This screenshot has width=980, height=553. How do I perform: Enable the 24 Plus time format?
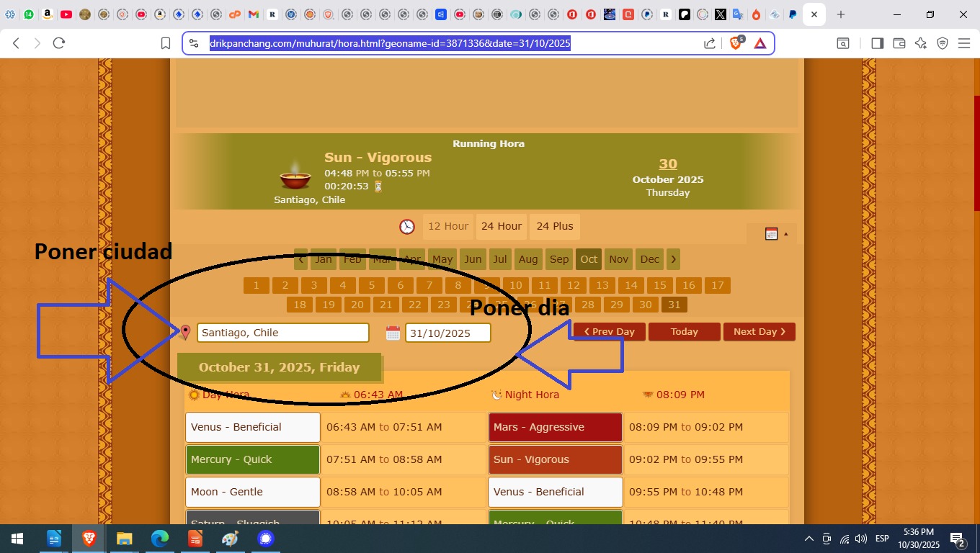(555, 226)
